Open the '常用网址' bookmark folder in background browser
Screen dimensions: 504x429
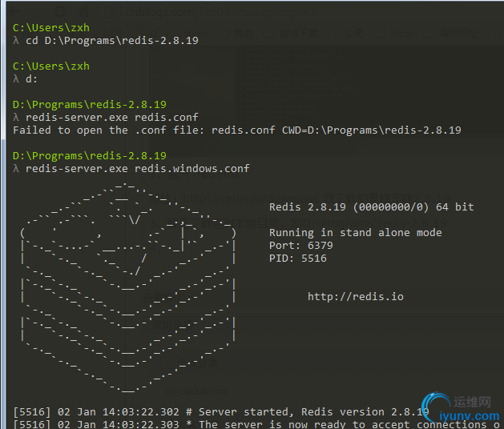452,34
